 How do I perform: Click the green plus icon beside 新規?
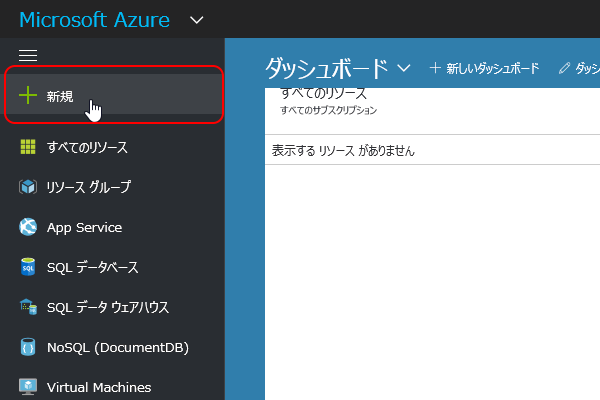28,95
